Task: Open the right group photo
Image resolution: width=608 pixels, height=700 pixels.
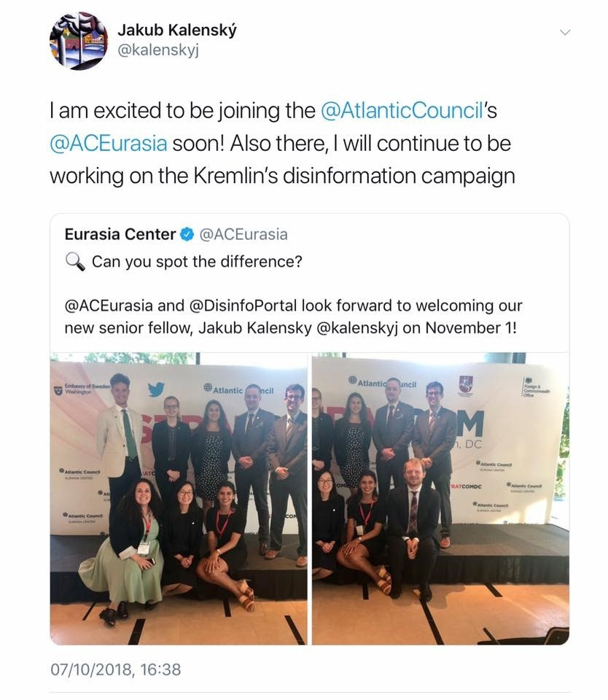Action: (440, 498)
